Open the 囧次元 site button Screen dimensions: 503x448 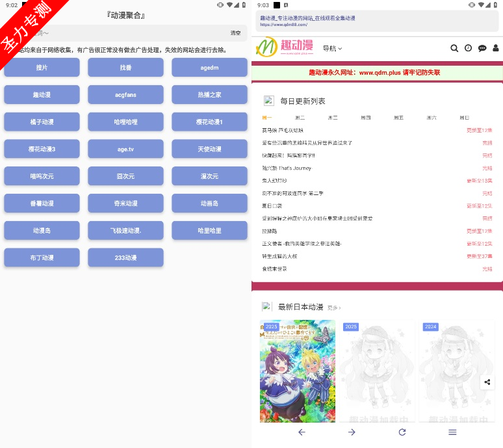tap(126, 176)
